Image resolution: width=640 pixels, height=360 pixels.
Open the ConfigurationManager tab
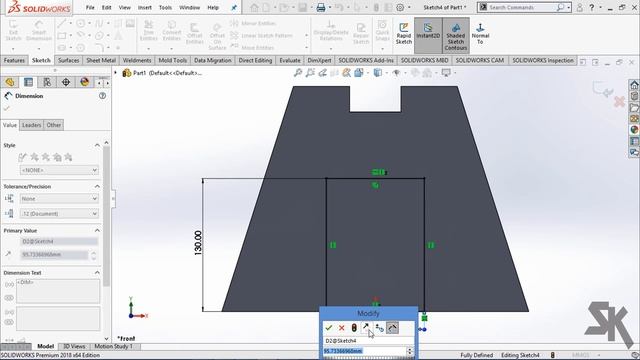tap(47, 82)
